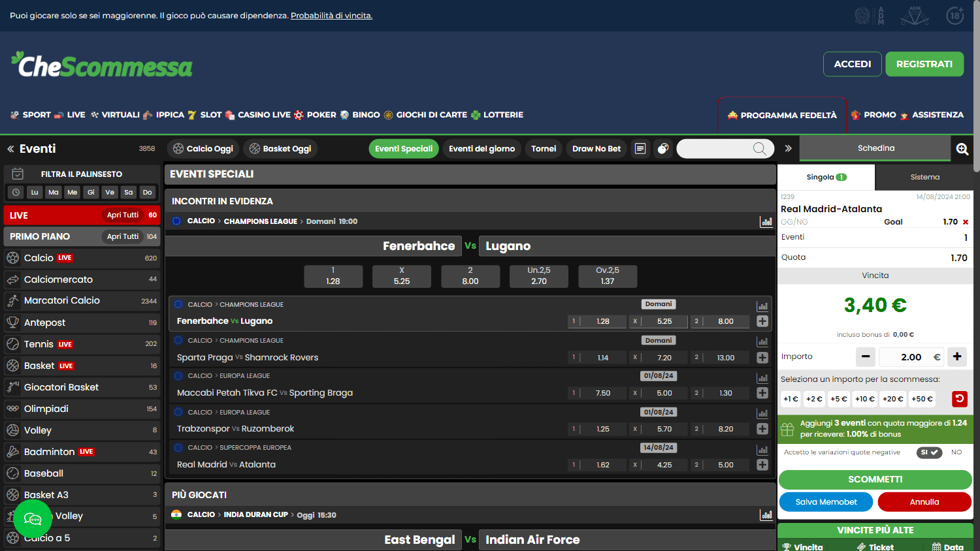
Task: Click the statistics icon of Incontri in Evidenza header
Action: point(766,222)
